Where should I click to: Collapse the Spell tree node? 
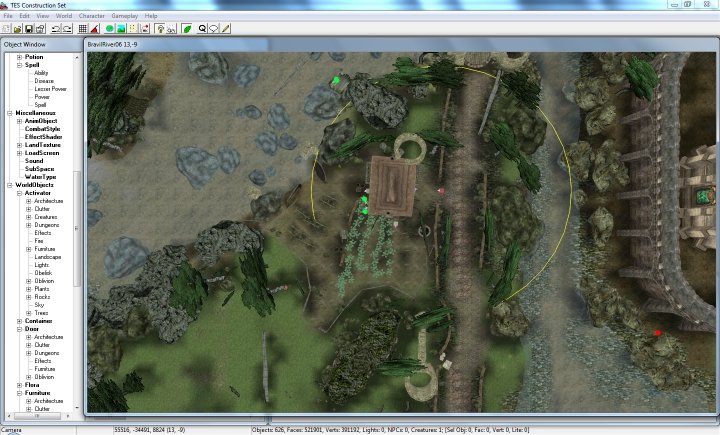[19, 65]
